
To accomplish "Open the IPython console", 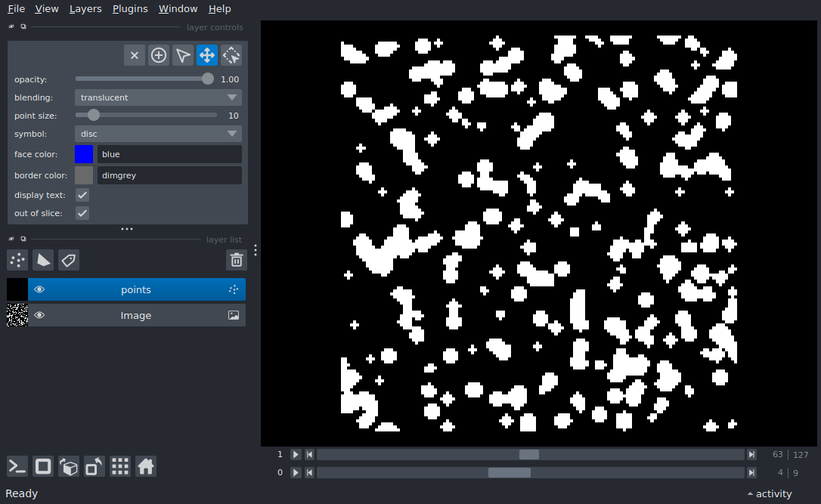I will (x=17, y=466).
